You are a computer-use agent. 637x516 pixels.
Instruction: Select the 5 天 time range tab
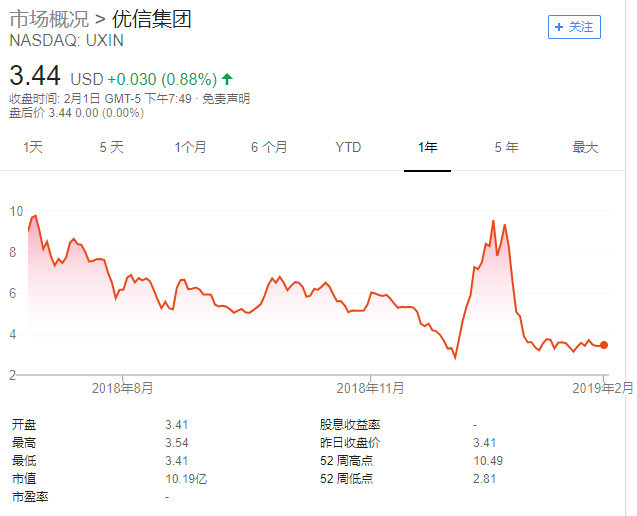click(x=112, y=147)
